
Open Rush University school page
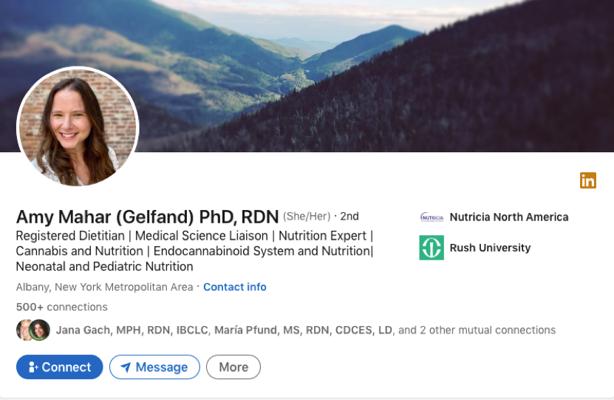490,248
